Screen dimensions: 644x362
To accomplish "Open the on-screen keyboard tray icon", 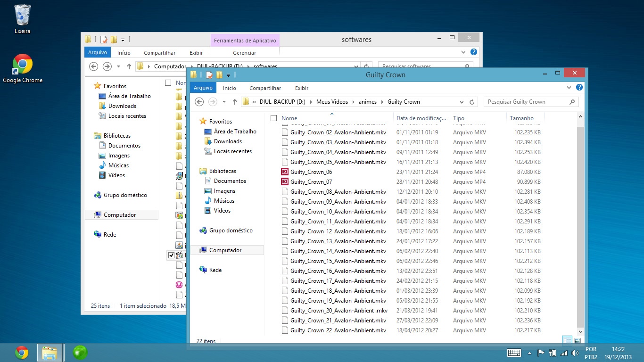I will click(514, 353).
